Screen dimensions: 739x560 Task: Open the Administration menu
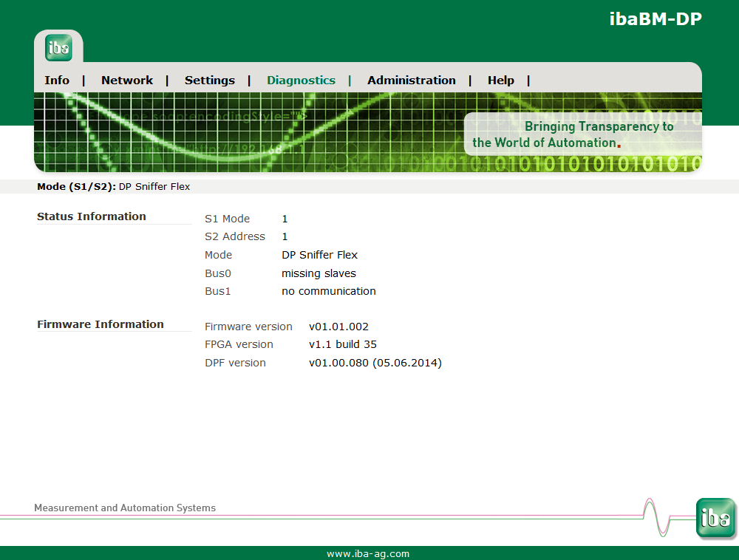[x=412, y=81]
